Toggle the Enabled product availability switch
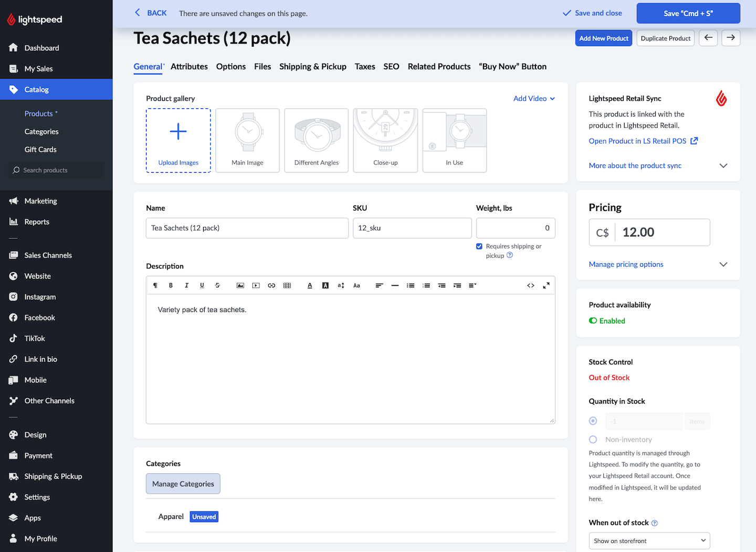Image resolution: width=756 pixels, height=552 pixels. (593, 321)
